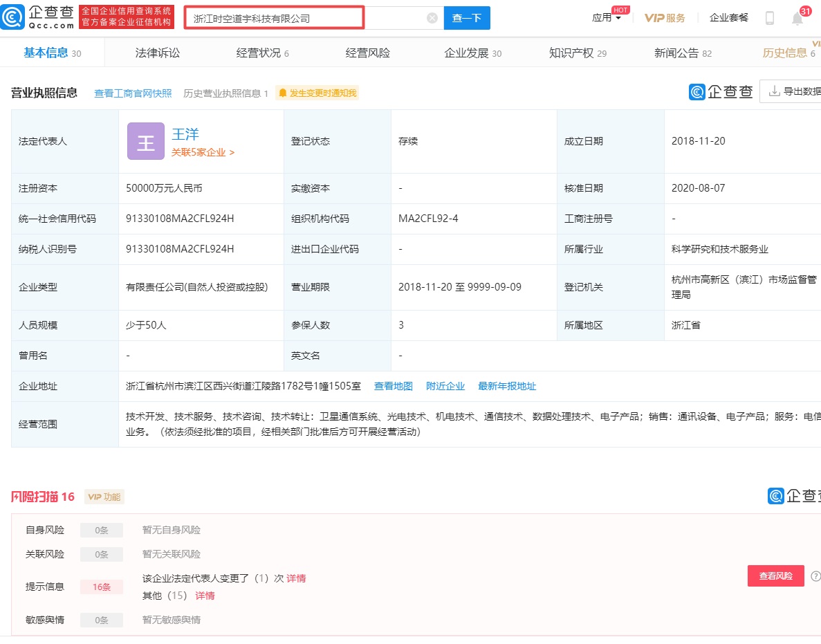This screenshot has height=644, width=821.
Task: Click the 查一下 search button
Action: coord(467,18)
